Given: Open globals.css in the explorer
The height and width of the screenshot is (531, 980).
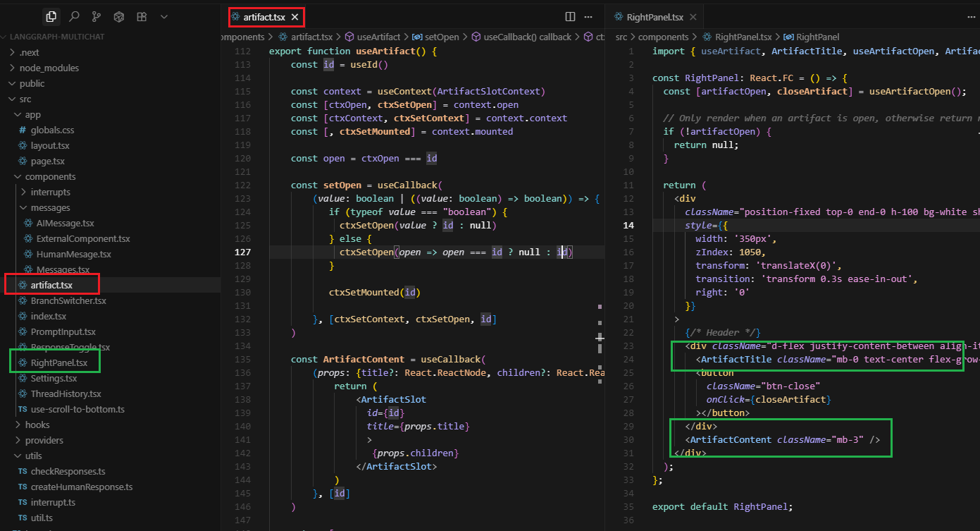Looking at the screenshot, I should [52, 130].
